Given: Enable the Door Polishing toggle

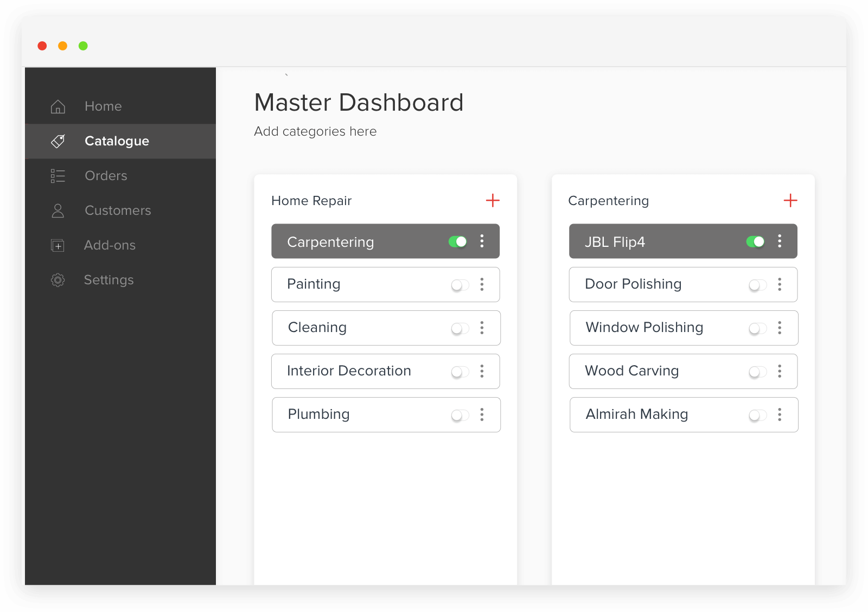Looking at the screenshot, I should [x=758, y=285].
